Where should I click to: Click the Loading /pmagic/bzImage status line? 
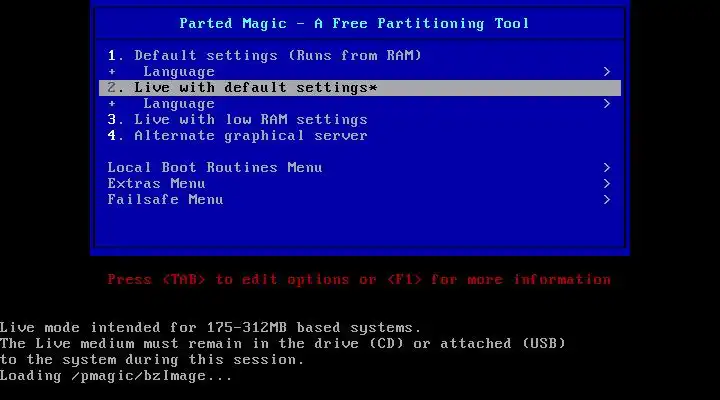coord(116,376)
